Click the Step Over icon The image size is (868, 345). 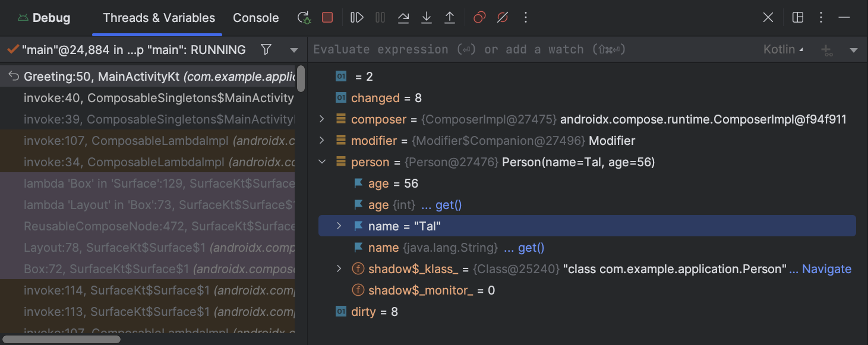pos(403,18)
